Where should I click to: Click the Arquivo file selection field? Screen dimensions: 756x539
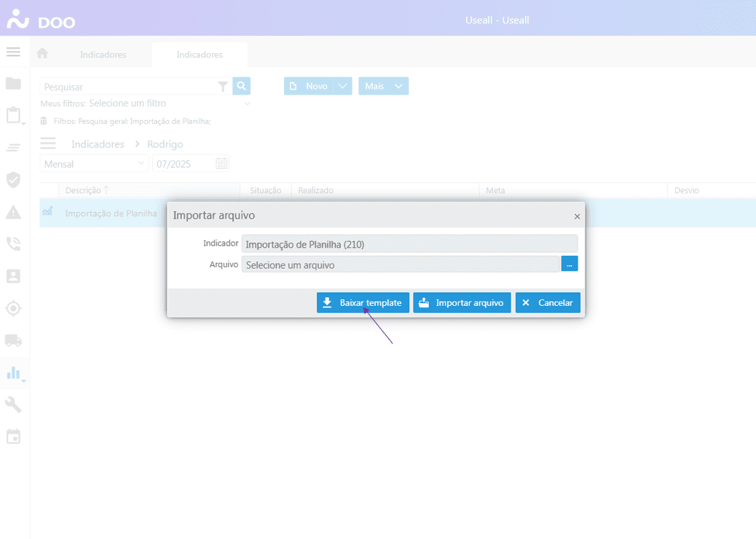tap(400, 265)
